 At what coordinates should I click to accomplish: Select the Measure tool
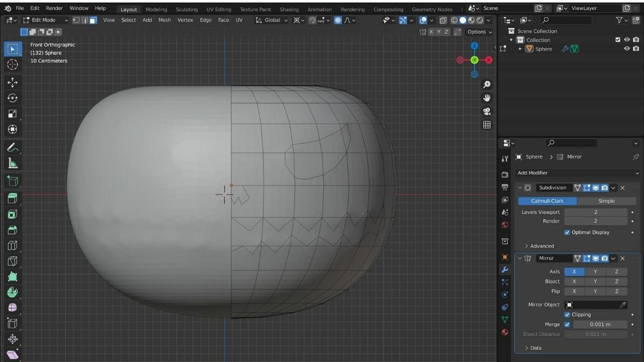pos(12,163)
